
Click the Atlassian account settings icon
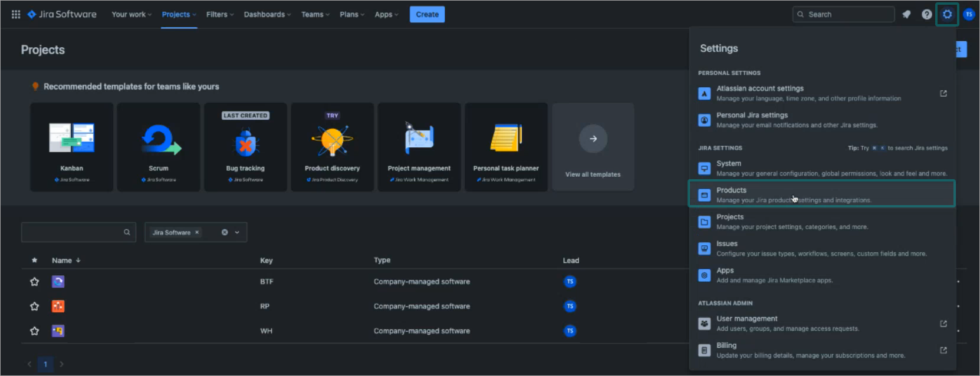point(704,93)
